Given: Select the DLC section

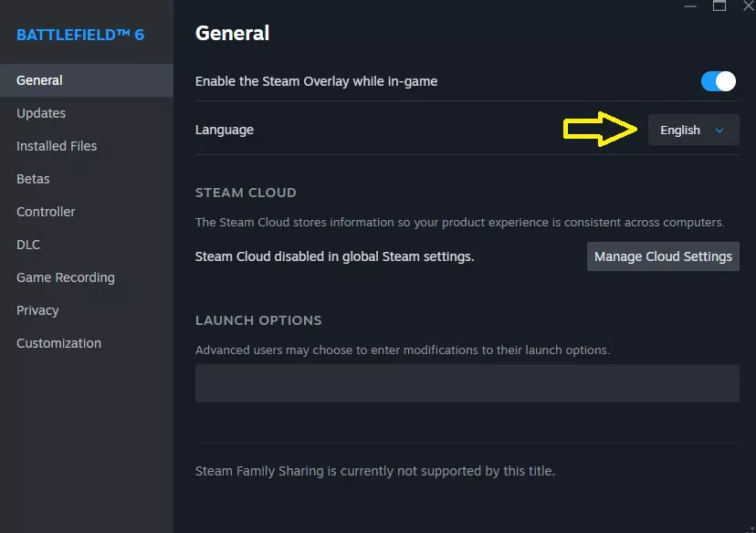Looking at the screenshot, I should (87, 245).
